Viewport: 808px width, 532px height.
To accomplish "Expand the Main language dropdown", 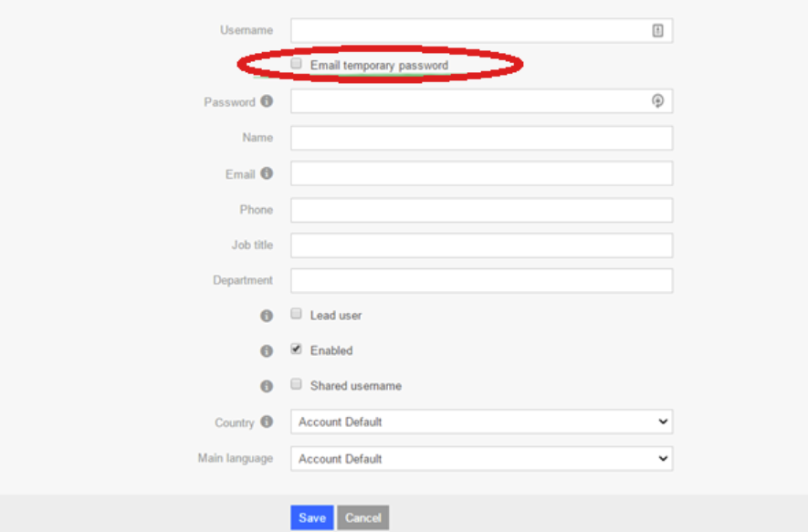I will pyautogui.click(x=481, y=458).
